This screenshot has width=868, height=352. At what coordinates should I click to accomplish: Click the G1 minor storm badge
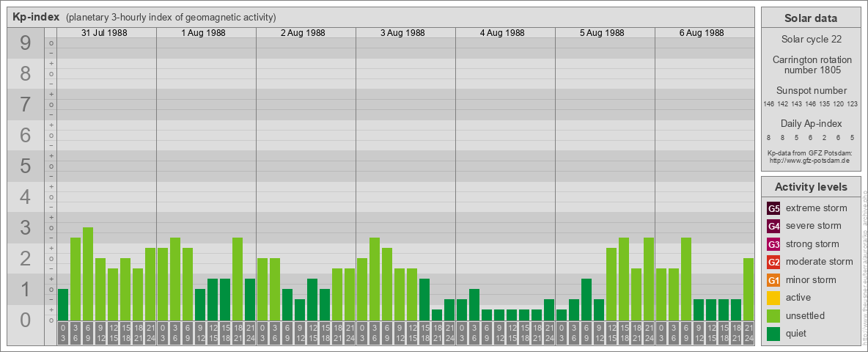773,280
